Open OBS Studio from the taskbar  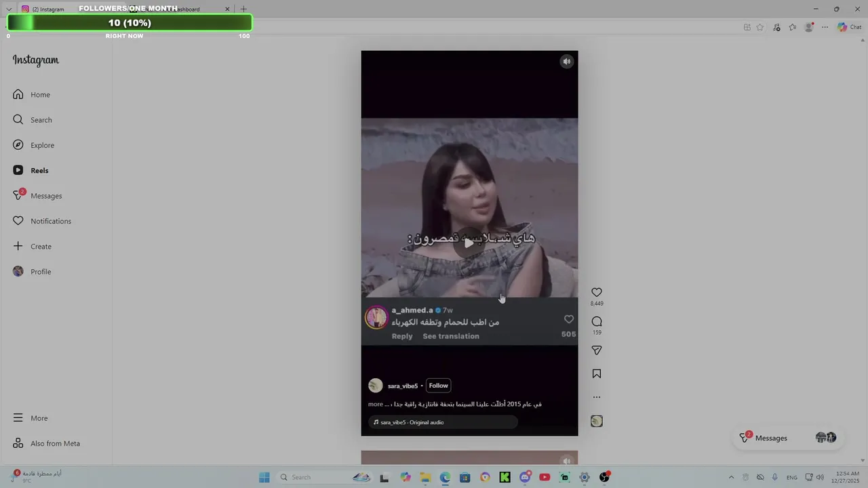coord(604,477)
